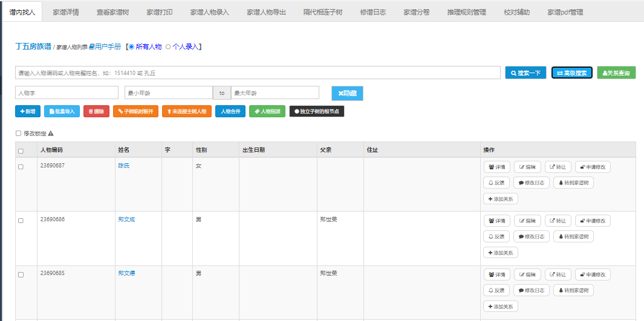Viewport: 644px width, 321px height.
Task: Switch to the 推理规则管理 tab
Action: click(x=467, y=12)
